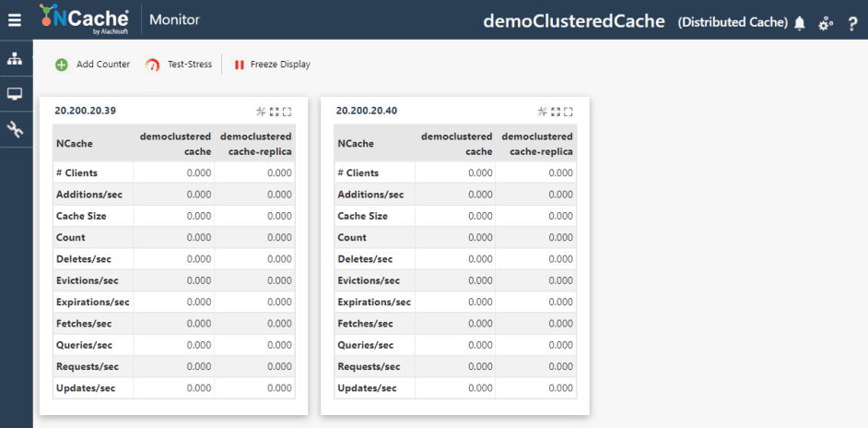Select the 20.200.20.40 panel title
The width and height of the screenshot is (868, 428).
(367, 111)
